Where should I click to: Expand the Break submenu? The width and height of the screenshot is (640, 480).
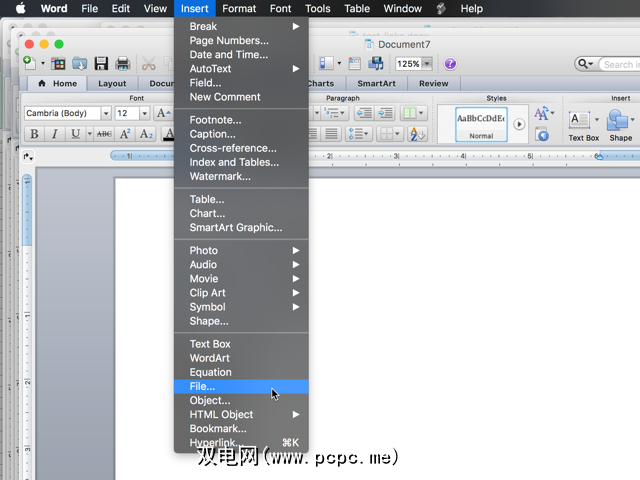(x=296, y=27)
